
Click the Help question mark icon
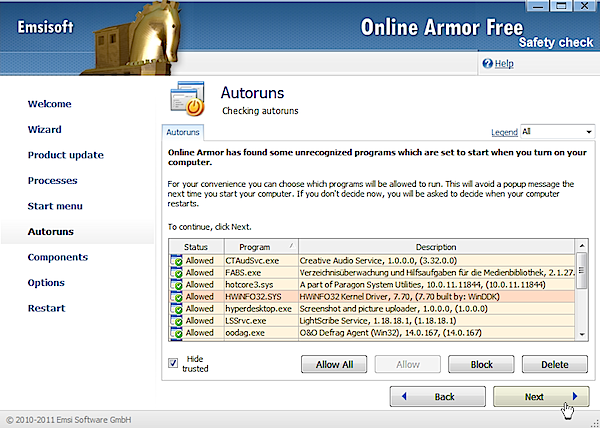coord(487,63)
